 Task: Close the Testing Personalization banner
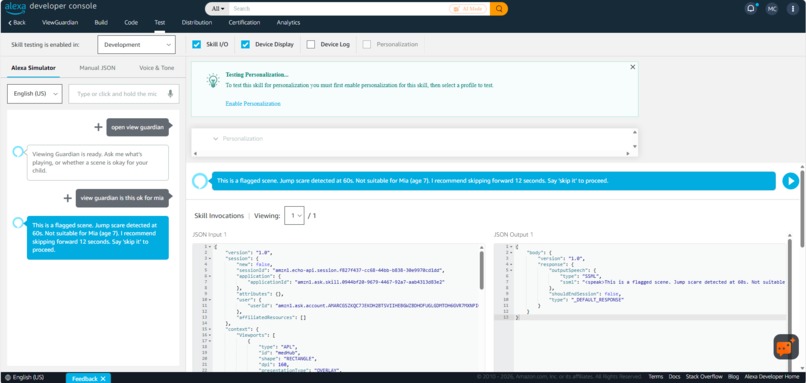coord(632,67)
